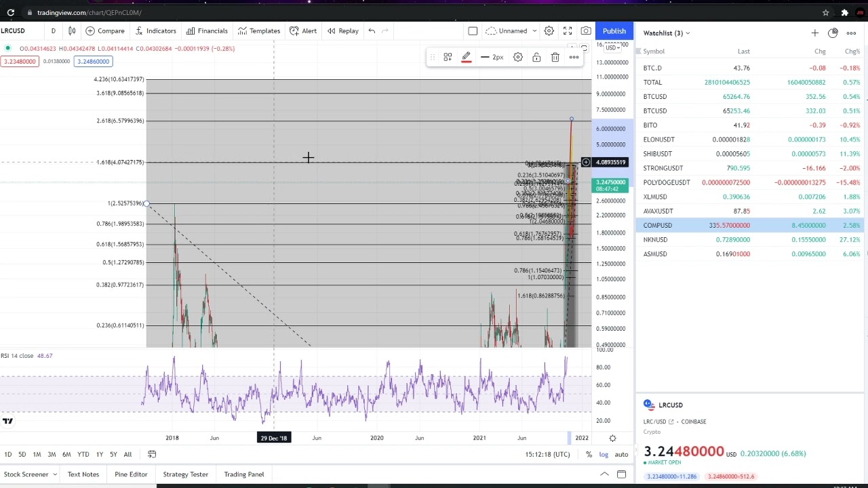868x488 pixels.
Task: Bookmark this page with star icon
Action: click(825, 12)
